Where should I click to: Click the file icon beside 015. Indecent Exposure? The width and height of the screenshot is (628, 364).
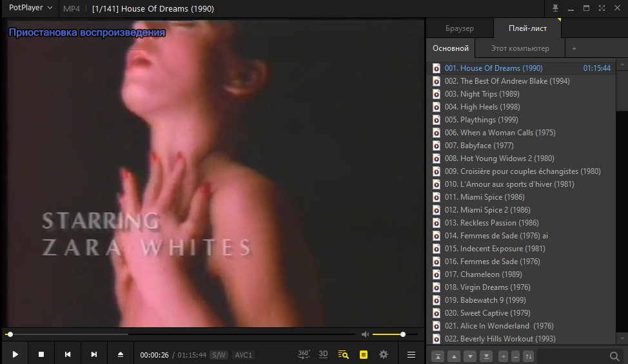coord(437,249)
